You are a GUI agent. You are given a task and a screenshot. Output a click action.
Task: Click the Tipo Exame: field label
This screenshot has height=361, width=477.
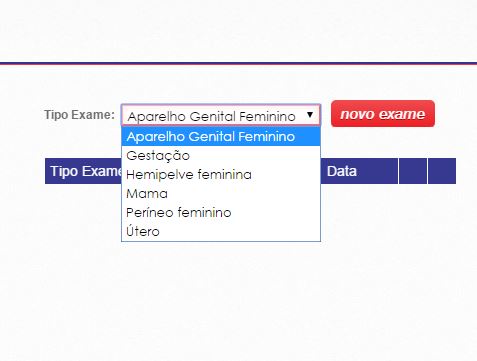click(79, 115)
